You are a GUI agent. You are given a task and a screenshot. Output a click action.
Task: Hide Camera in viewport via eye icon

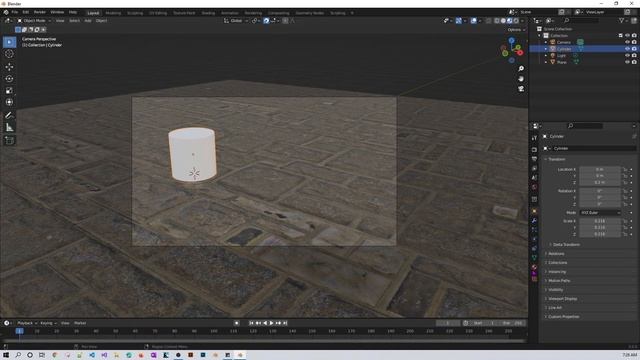pyautogui.click(x=627, y=42)
